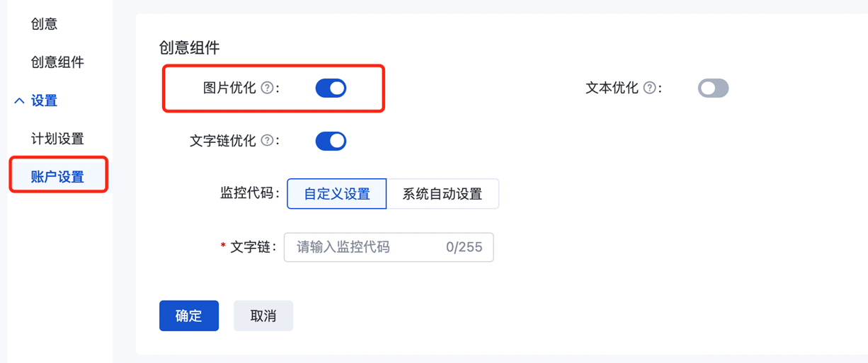Click the 设置 sidebar group label
This screenshot has width=868, height=363.
44,101
